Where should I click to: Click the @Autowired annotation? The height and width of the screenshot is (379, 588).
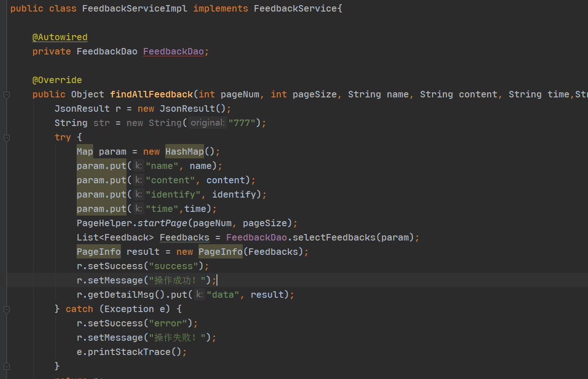click(x=60, y=37)
